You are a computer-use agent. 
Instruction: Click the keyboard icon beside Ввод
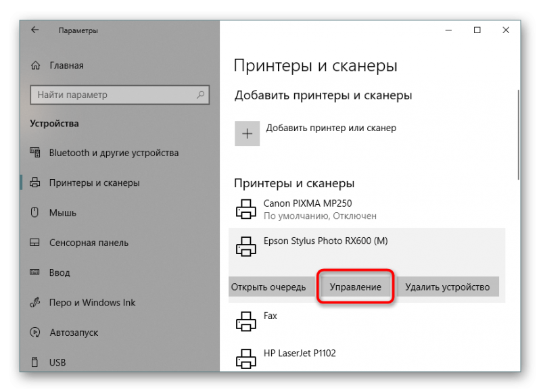coord(34,272)
